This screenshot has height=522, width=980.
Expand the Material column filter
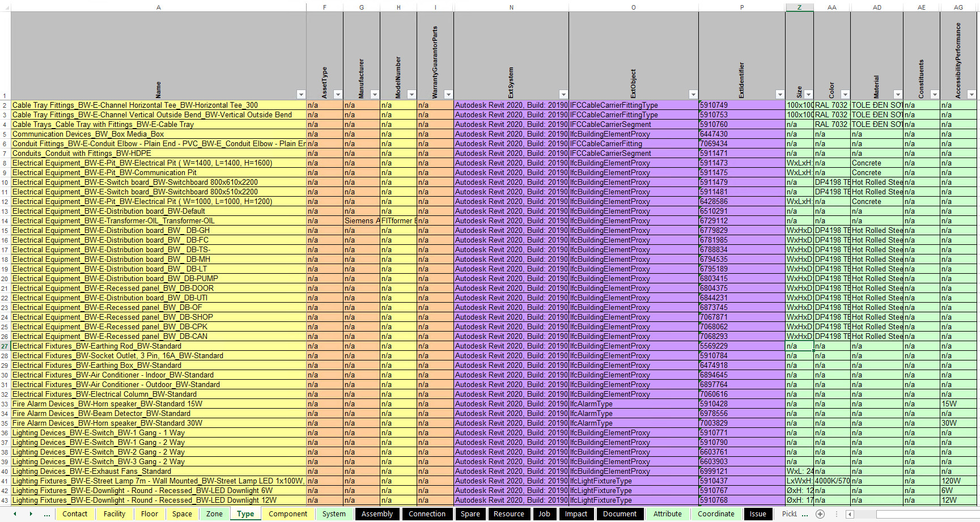click(x=898, y=95)
